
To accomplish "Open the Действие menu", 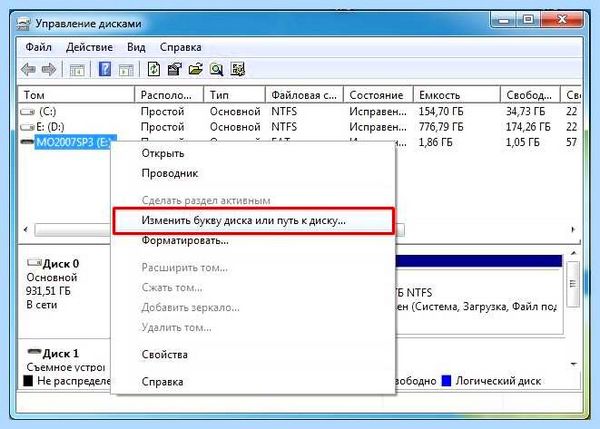I will [x=89, y=47].
